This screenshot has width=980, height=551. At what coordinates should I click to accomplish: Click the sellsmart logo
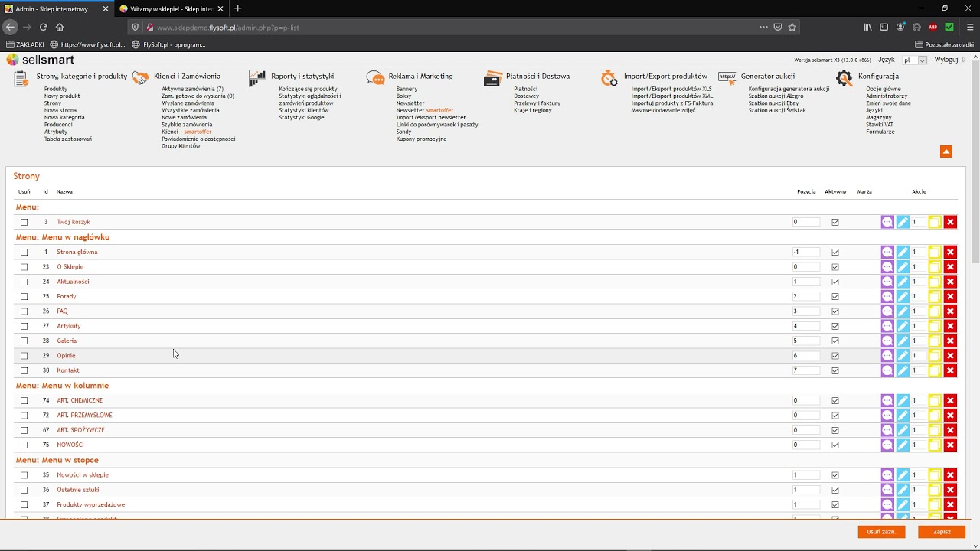click(40, 60)
